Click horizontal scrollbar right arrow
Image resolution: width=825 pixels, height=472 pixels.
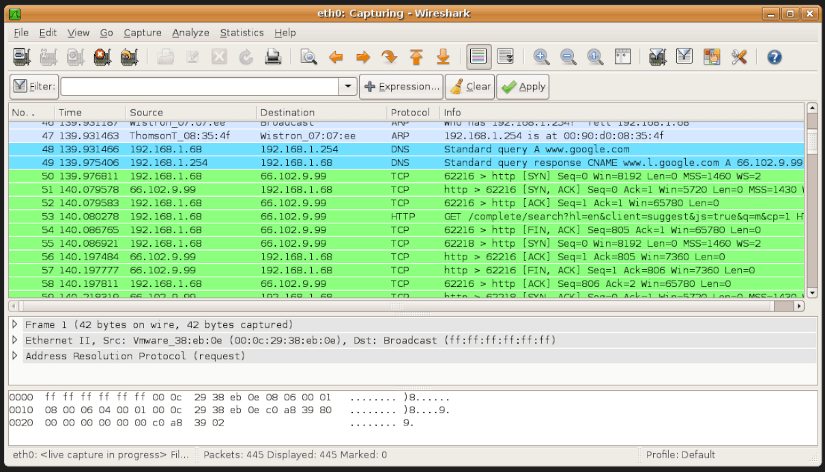(x=799, y=306)
